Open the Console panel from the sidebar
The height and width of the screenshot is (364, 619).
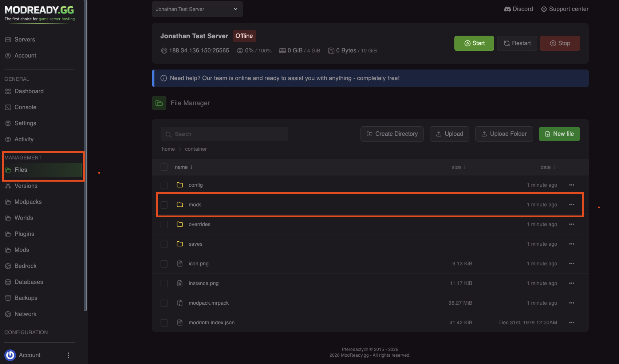[x=25, y=107]
